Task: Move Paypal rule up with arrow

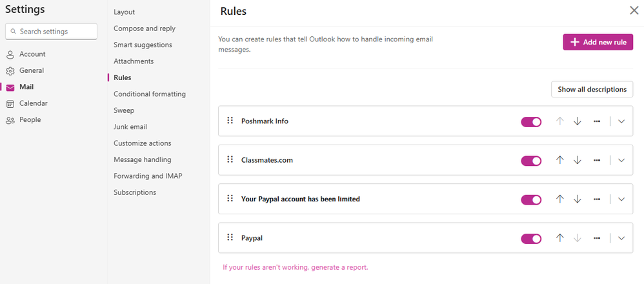Action: point(559,238)
